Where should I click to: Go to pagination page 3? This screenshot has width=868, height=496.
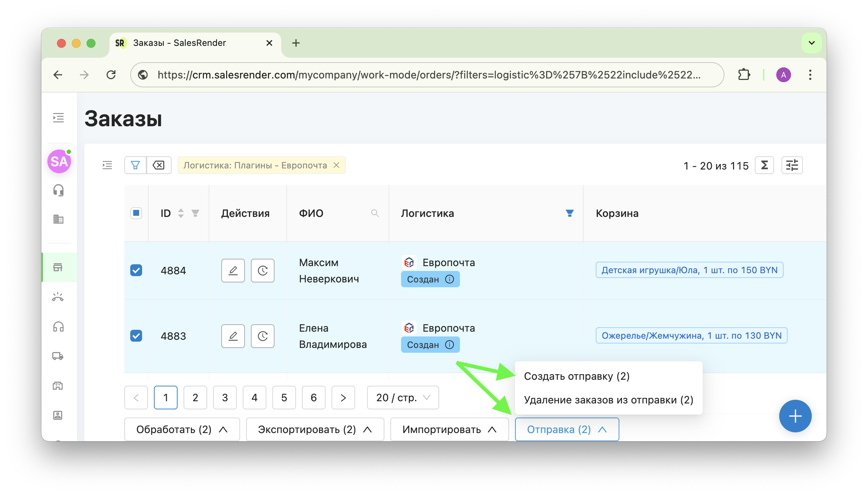(225, 398)
